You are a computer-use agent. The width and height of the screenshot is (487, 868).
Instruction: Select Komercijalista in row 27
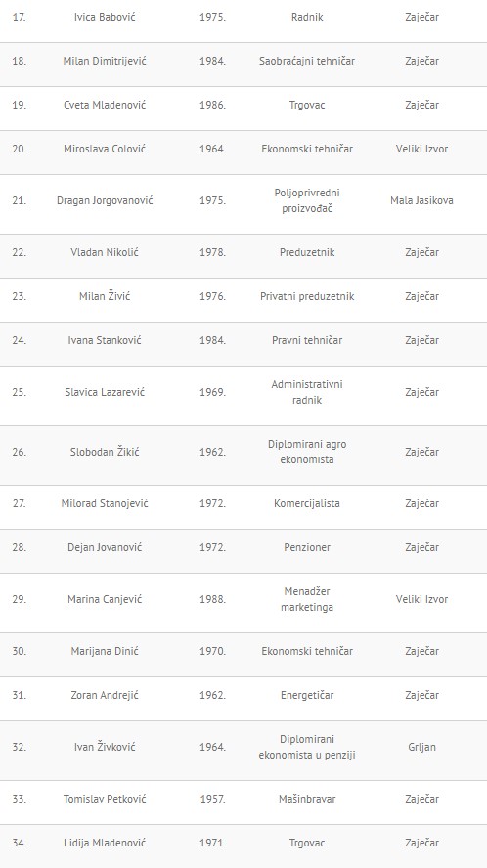(x=307, y=503)
